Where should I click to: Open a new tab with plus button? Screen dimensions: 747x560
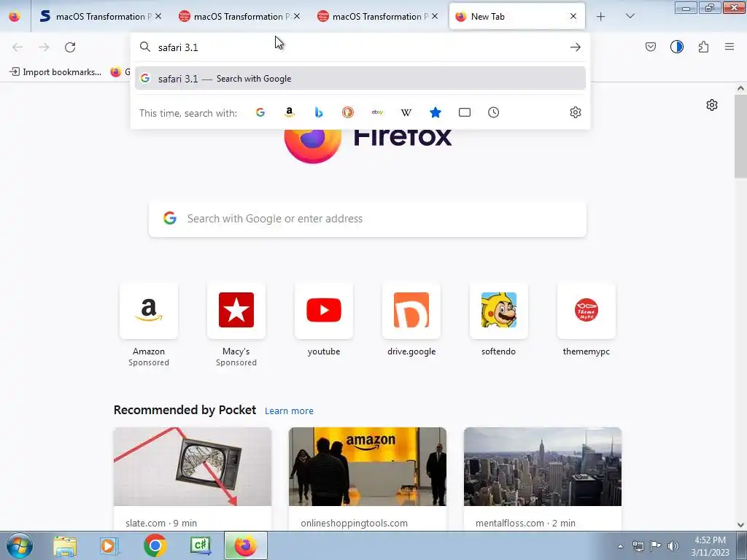(601, 17)
